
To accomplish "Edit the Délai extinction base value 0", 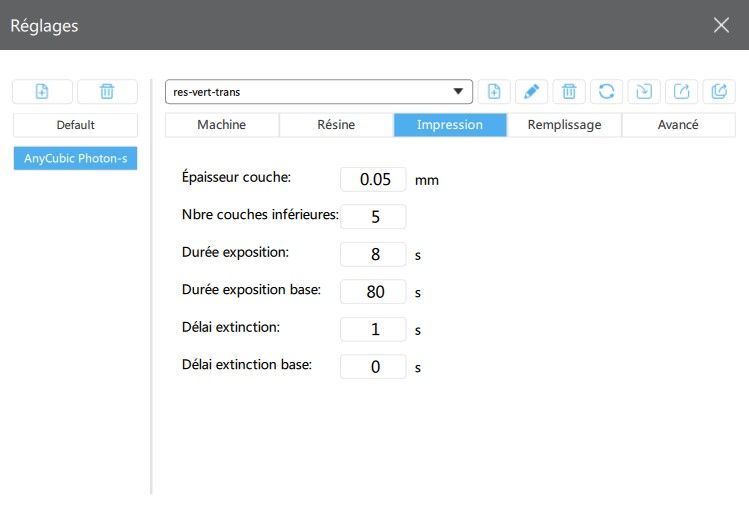I will [x=374, y=366].
